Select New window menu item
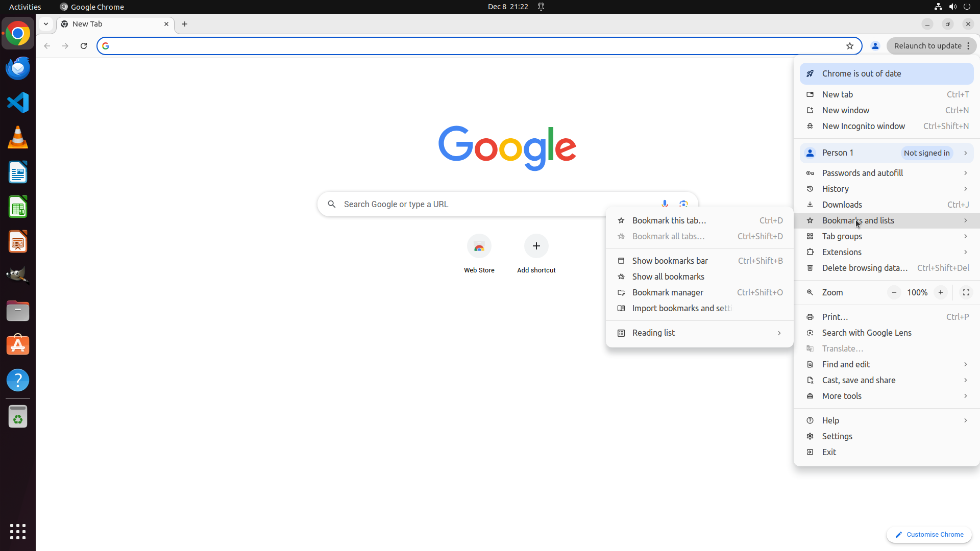 point(887,110)
